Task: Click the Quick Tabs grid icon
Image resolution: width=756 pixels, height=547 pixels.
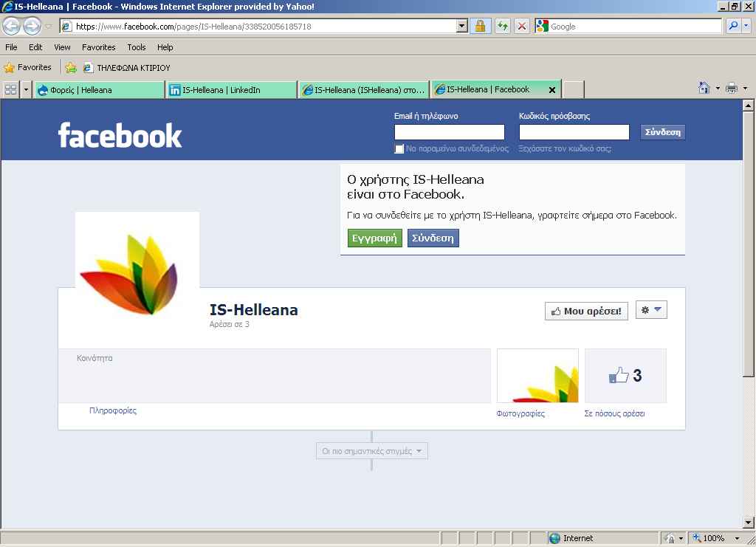Action: pos(10,89)
